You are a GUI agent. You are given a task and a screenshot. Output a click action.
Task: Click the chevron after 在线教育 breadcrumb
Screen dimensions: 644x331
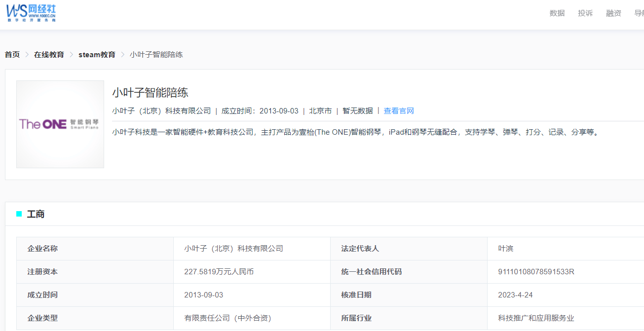click(72, 55)
